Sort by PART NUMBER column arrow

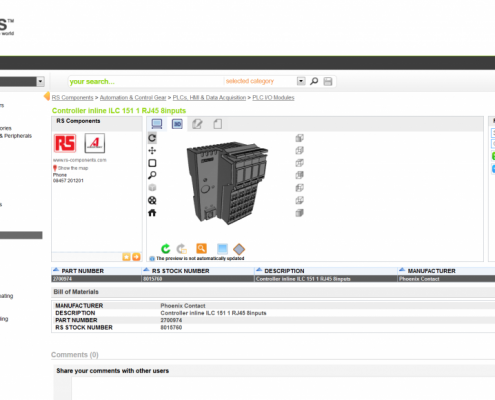click(56, 270)
